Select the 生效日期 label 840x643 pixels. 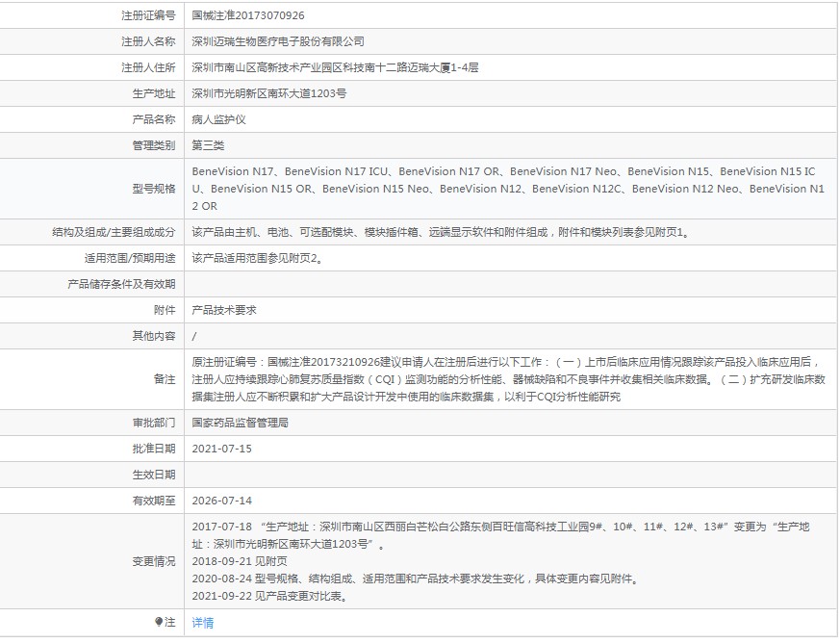pos(154,475)
